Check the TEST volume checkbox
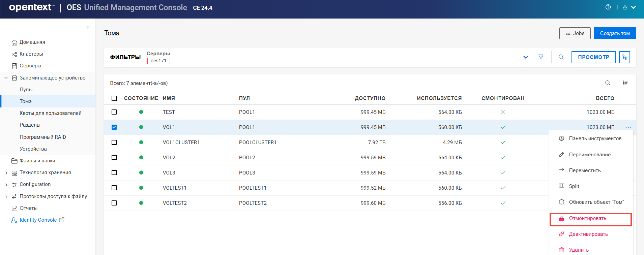 point(114,112)
